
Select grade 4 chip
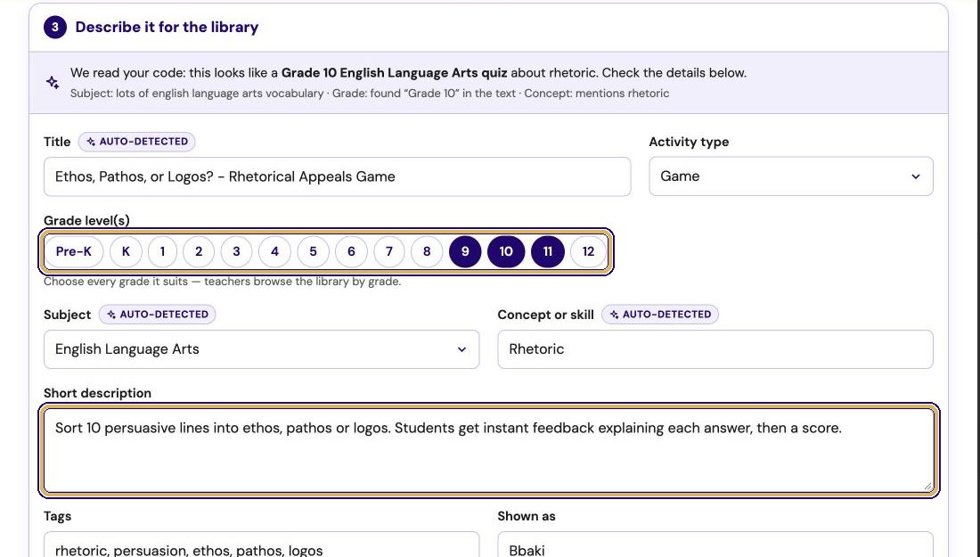pos(274,251)
